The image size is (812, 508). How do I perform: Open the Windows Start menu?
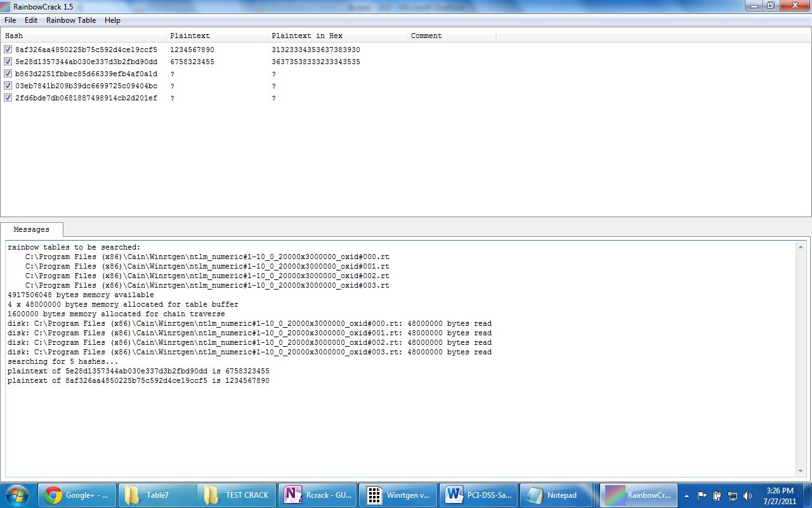[17, 495]
